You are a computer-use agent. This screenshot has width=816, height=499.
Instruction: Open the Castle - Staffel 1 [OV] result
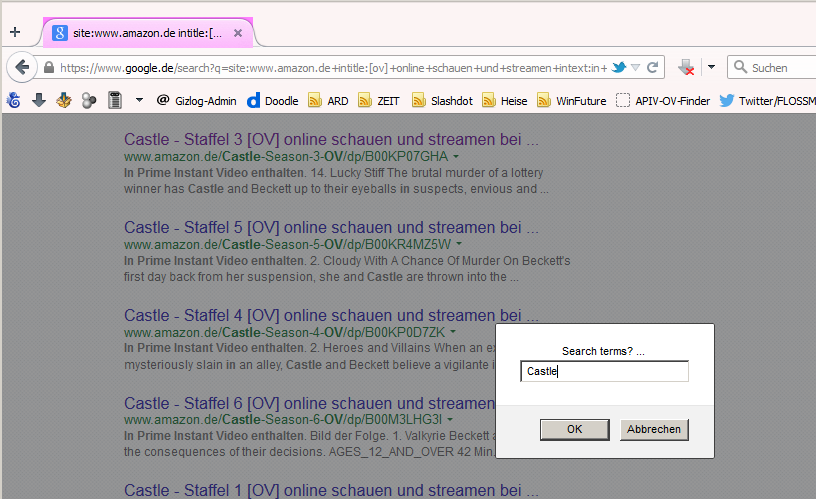(x=331, y=490)
